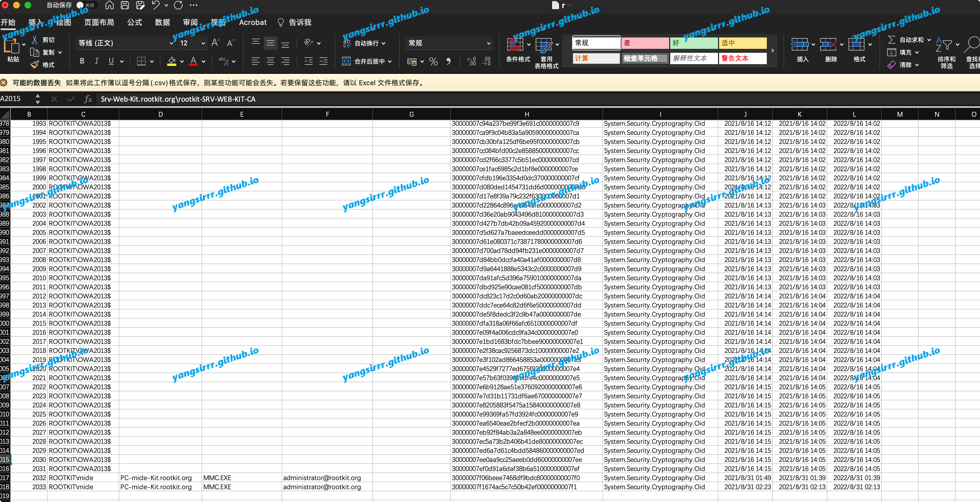Toggle Wrap Text (自动换行)
Screen dimensions: 980x502
pos(364,43)
